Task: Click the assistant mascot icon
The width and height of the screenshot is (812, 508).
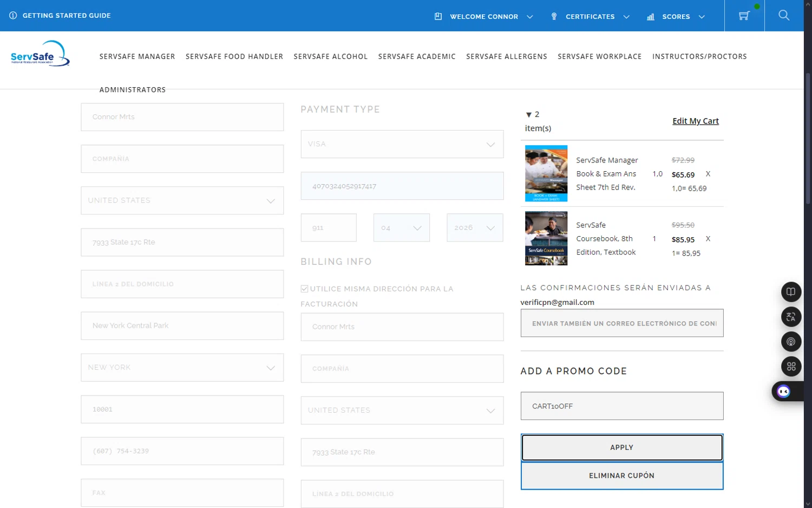Action: point(783,392)
